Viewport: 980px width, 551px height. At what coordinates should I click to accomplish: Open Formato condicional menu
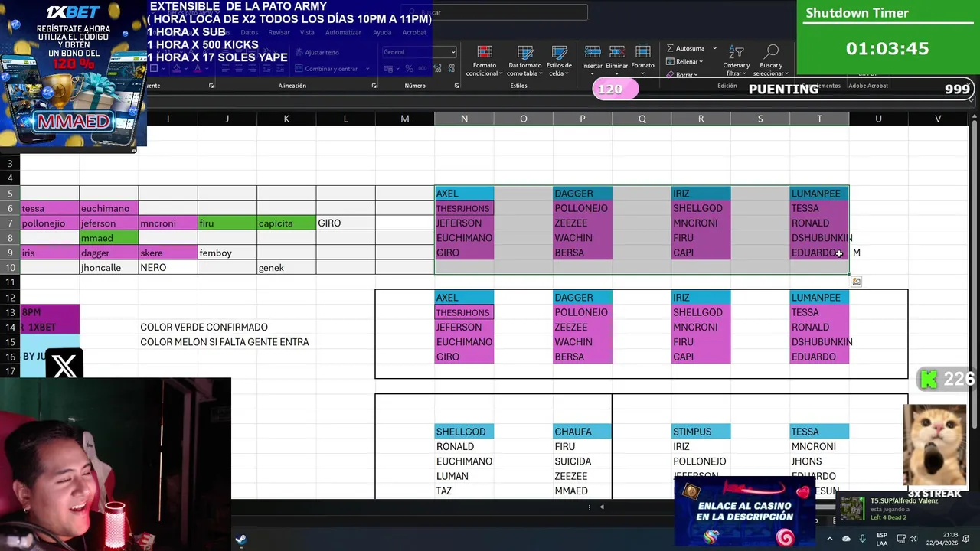coord(485,61)
